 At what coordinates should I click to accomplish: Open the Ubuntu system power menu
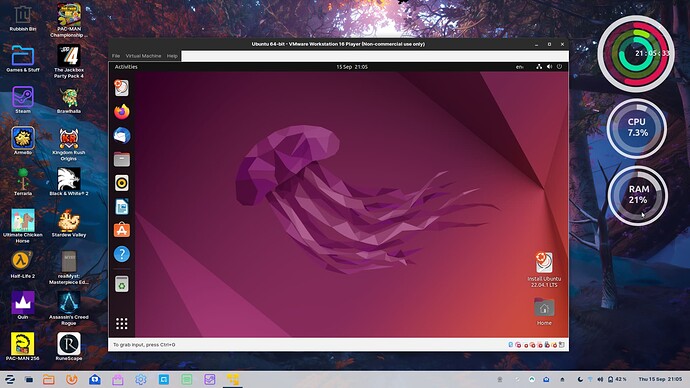point(559,67)
